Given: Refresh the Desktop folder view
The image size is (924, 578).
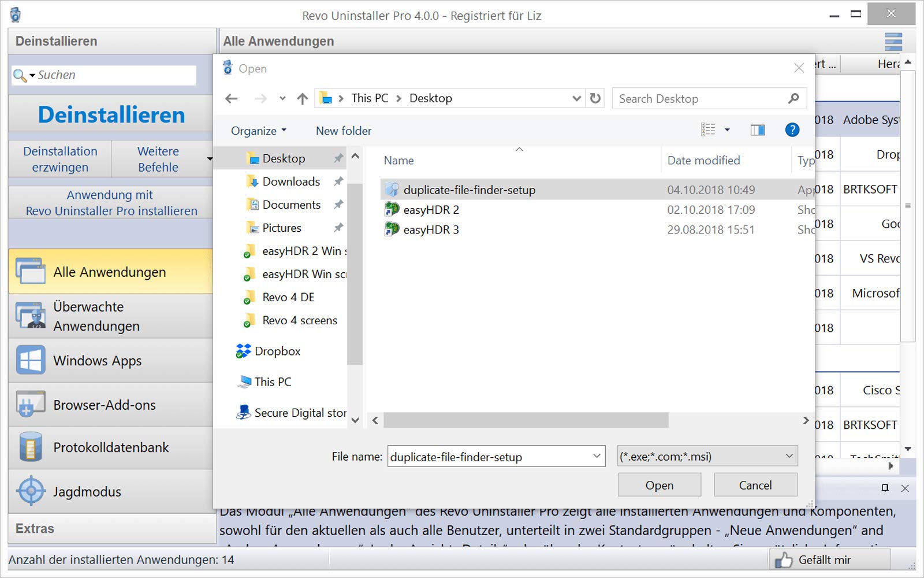Looking at the screenshot, I should [595, 98].
